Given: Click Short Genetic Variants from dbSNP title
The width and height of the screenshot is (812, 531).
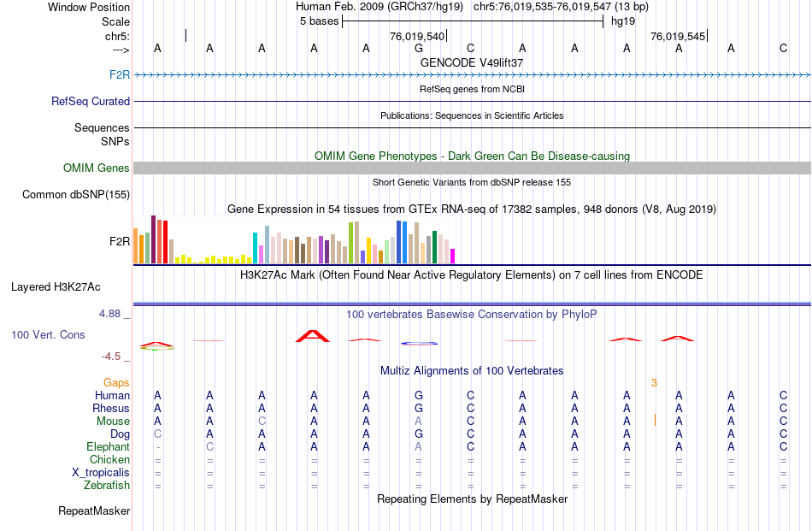Looking at the screenshot, I should [472, 182].
